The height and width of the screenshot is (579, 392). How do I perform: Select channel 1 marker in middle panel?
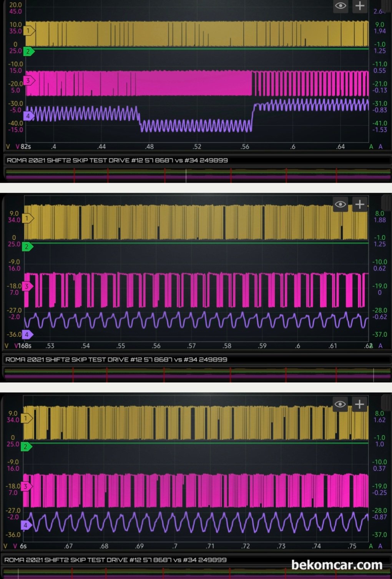click(28, 218)
